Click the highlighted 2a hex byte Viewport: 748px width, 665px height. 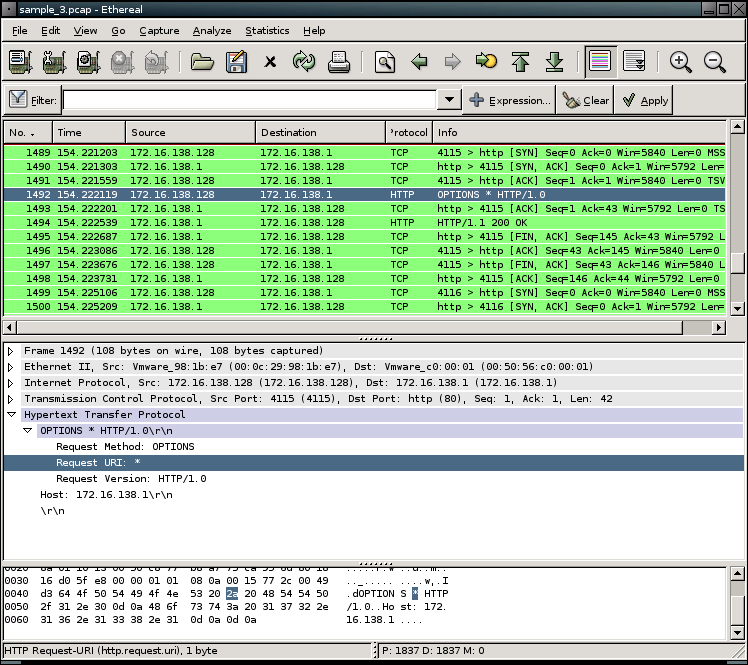click(232, 594)
